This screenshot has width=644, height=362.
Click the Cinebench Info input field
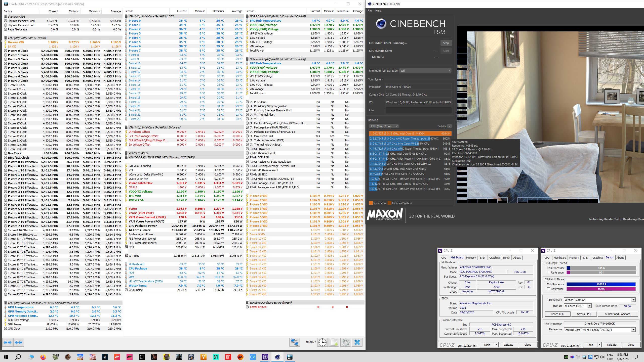418,110
